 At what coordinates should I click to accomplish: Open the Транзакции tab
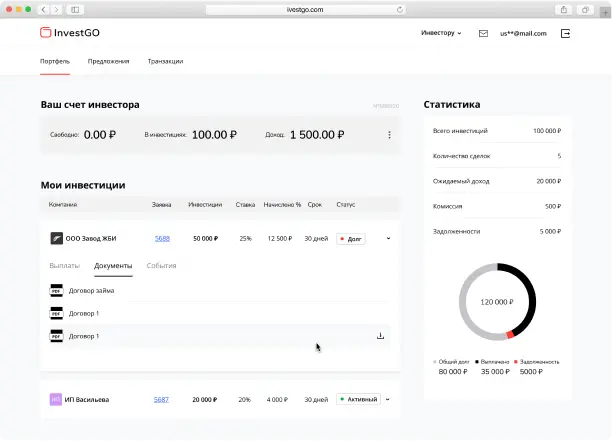click(165, 61)
